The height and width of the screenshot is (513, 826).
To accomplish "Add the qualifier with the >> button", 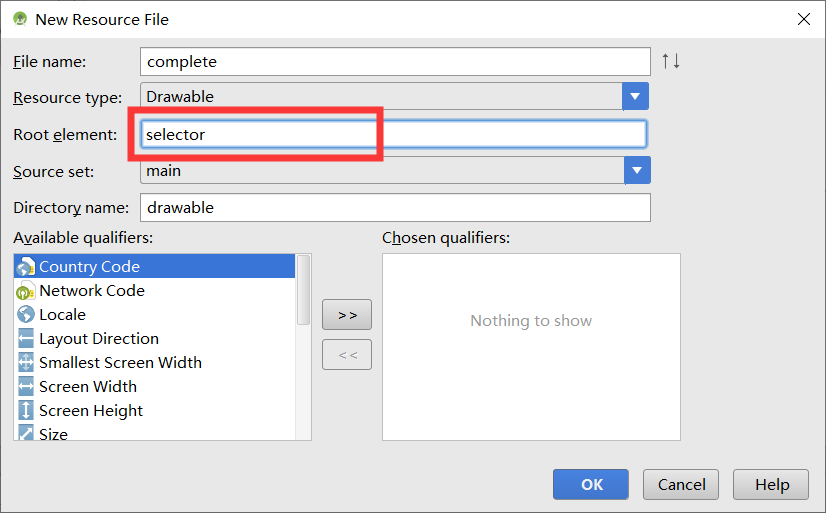I will coord(347,315).
